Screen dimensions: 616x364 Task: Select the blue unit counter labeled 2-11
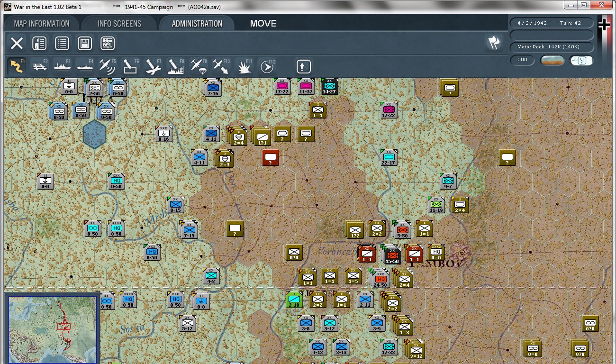tap(365, 300)
